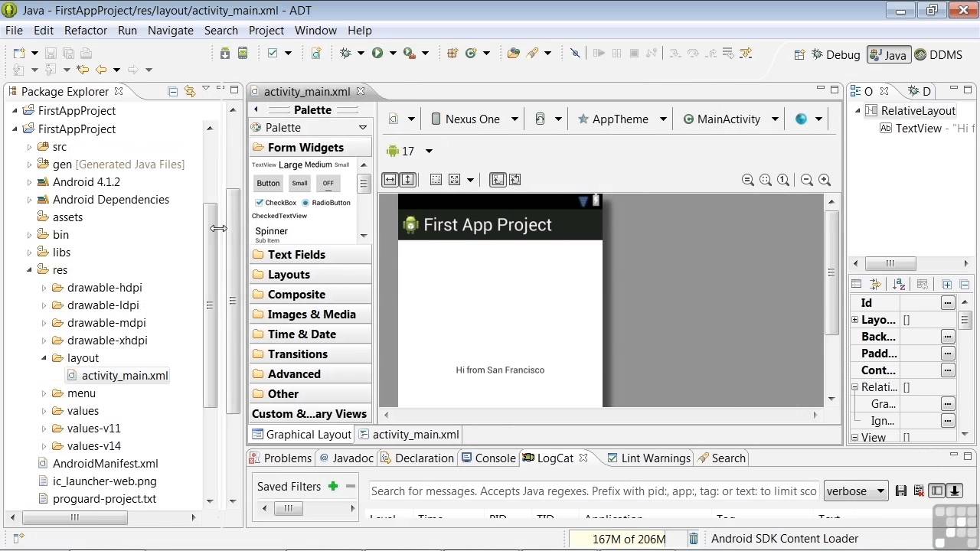
Task: Click the Sort alphabetically icon in Properties
Action: click(x=899, y=285)
